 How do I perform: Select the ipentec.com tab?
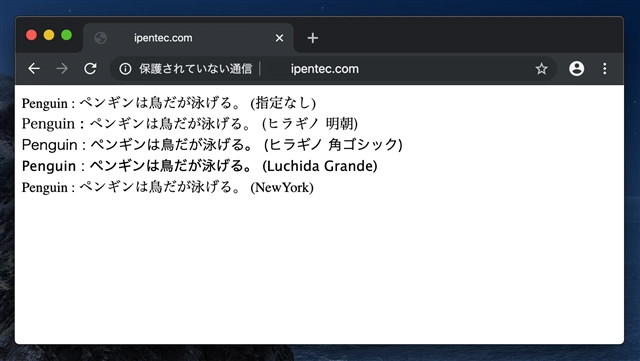pos(188,38)
